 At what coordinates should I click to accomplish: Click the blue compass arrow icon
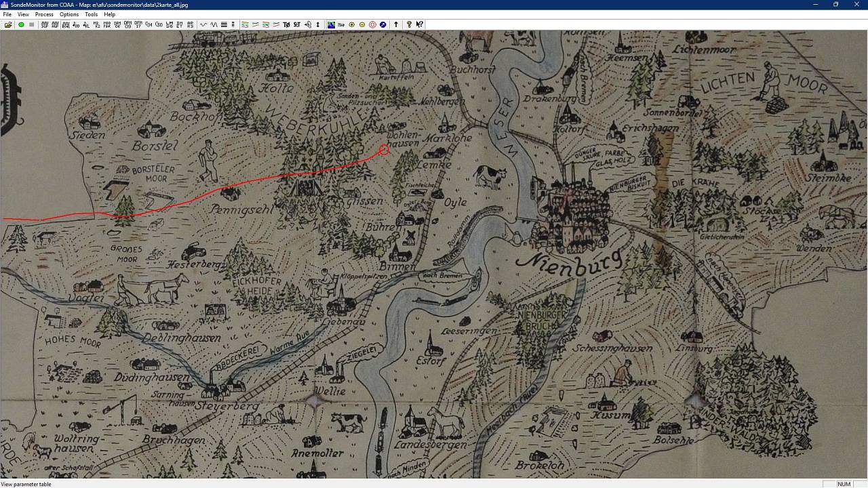point(383,24)
